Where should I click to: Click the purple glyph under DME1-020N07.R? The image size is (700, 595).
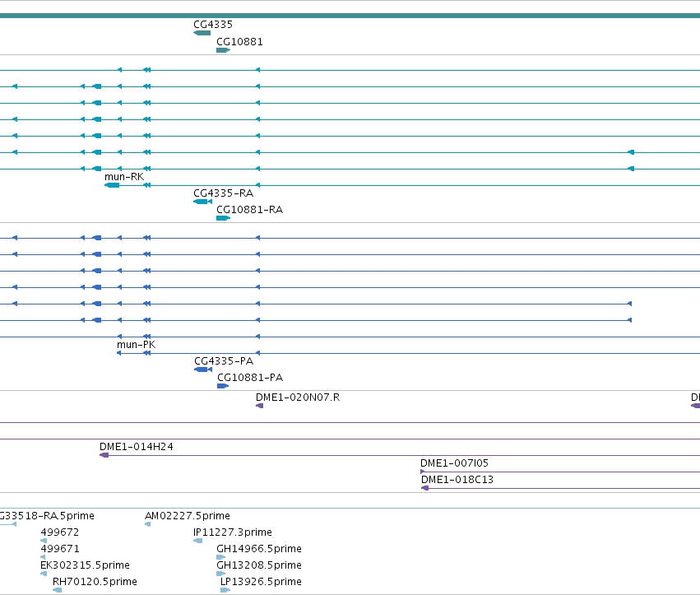pos(259,406)
